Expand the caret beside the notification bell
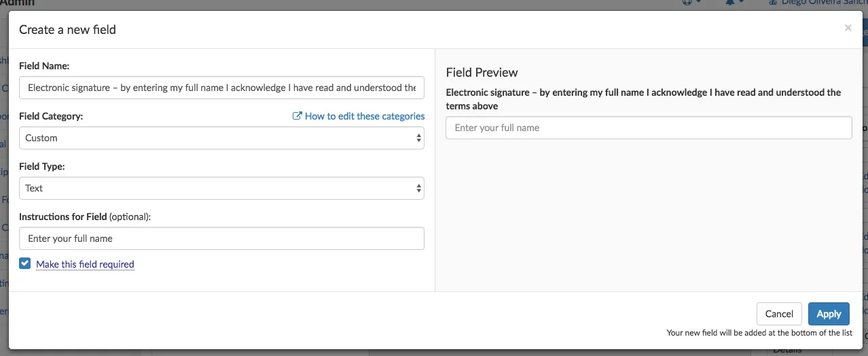Screen dimensions: 868x356 click(x=742, y=3)
